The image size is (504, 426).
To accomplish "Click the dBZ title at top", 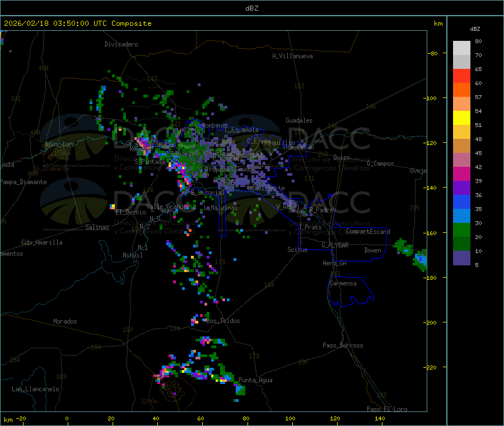I will point(251,8).
